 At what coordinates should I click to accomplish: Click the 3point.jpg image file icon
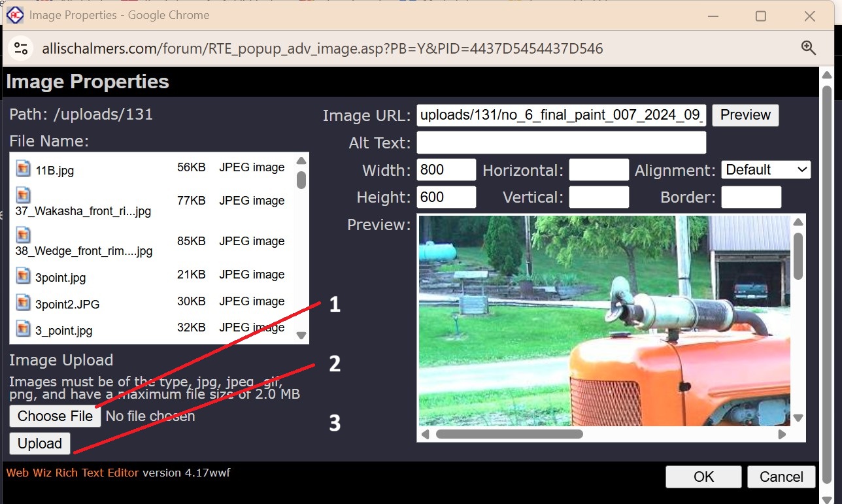24,276
